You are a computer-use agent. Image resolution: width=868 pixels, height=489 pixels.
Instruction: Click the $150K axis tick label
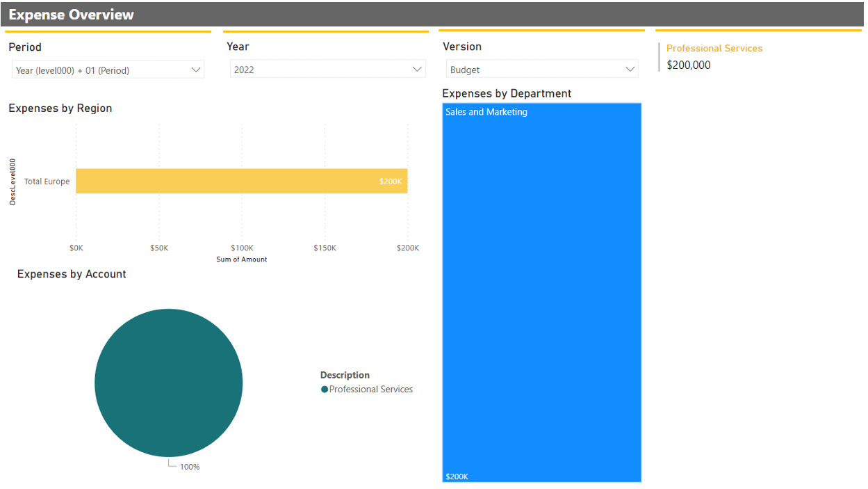[325, 248]
